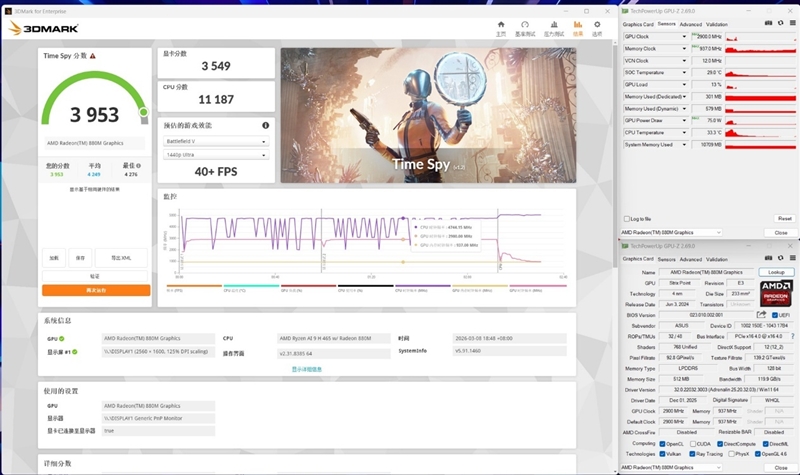The width and height of the screenshot is (800, 475).
Task: Refresh sensors in GPU-Z Sensors window
Action: point(781,23)
